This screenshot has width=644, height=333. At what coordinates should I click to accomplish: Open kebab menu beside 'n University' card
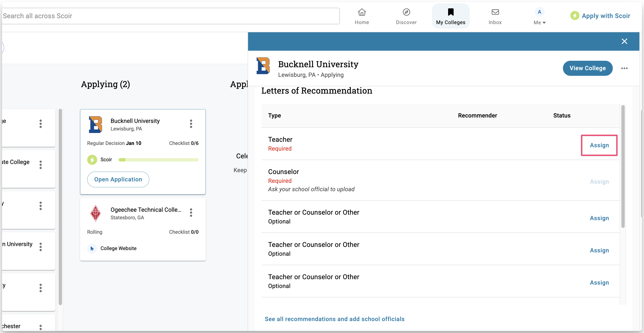[x=40, y=247]
